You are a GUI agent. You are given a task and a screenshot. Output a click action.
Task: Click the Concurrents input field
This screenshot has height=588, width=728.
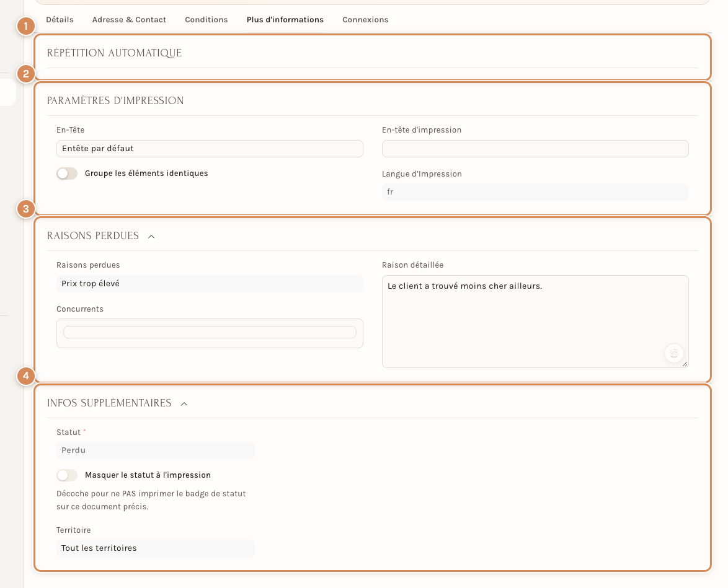(x=210, y=332)
